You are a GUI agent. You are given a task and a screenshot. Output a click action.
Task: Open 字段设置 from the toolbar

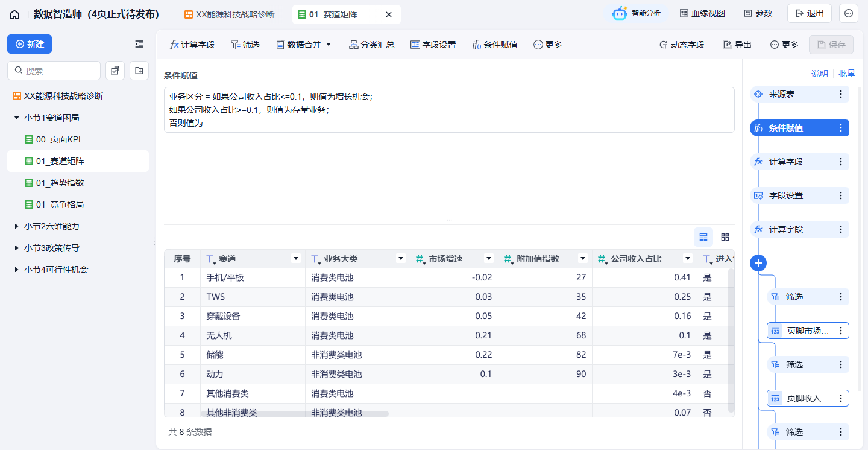tap(433, 45)
